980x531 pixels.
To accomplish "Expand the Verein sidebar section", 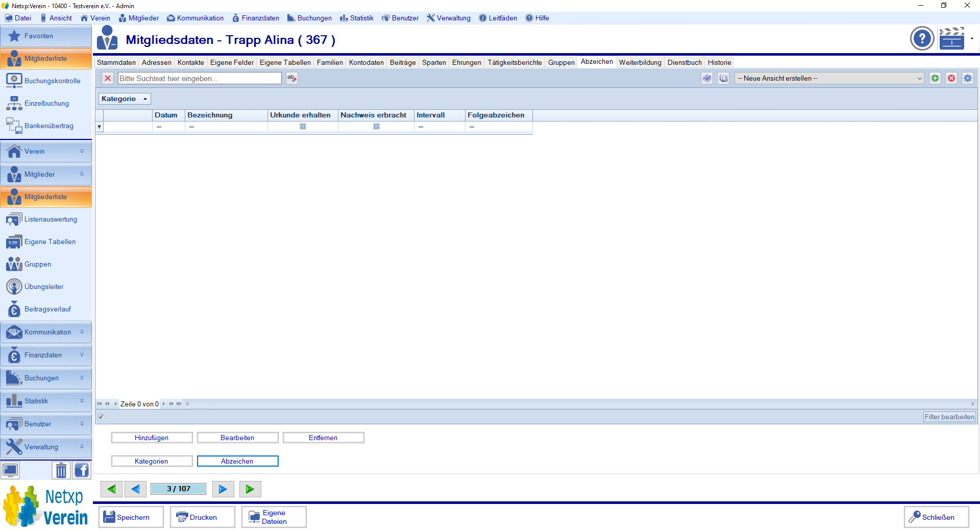I will [46, 152].
